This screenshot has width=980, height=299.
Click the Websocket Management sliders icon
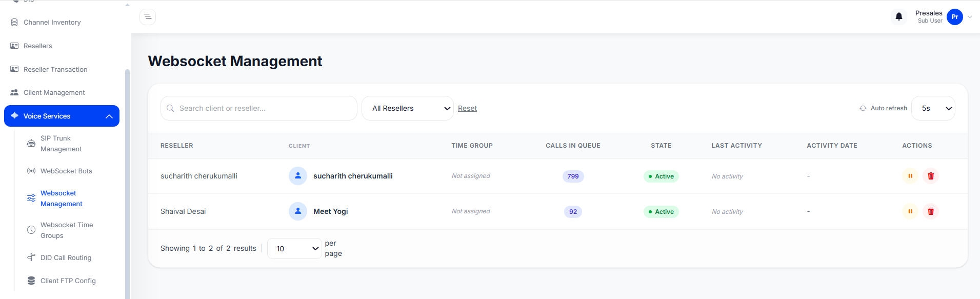(x=31, y=198)
